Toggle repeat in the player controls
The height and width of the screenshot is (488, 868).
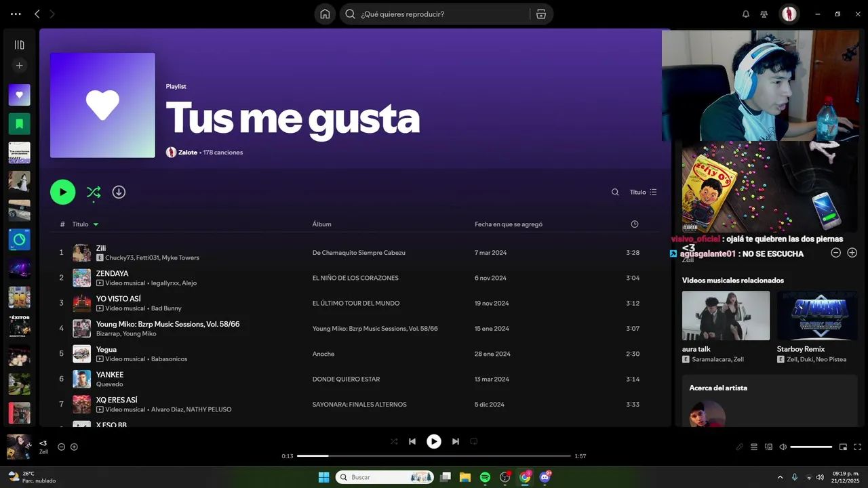click(474, 441)
